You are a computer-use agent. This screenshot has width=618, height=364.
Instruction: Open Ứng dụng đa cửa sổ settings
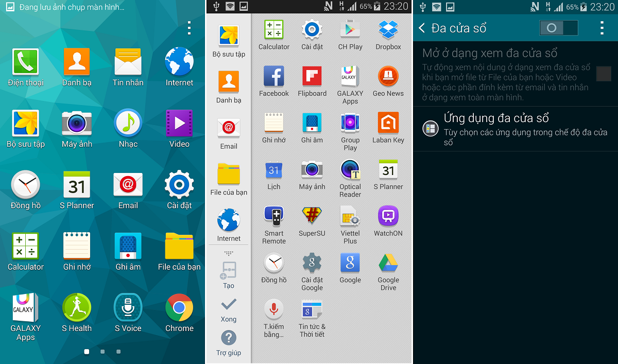point(516,129)
